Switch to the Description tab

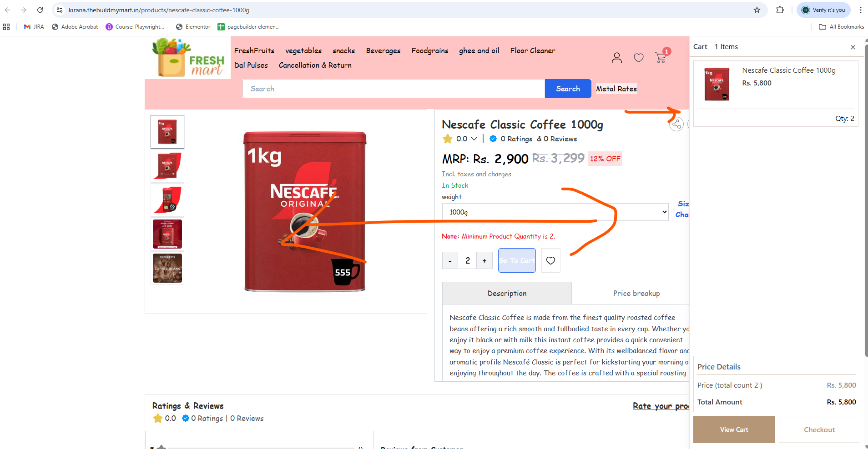coord(507,293)
